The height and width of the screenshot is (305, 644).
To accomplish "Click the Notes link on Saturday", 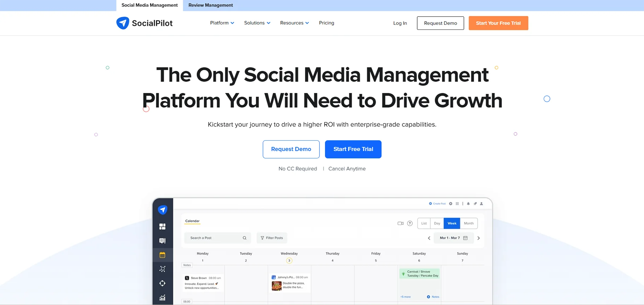I will click(433, 297).
